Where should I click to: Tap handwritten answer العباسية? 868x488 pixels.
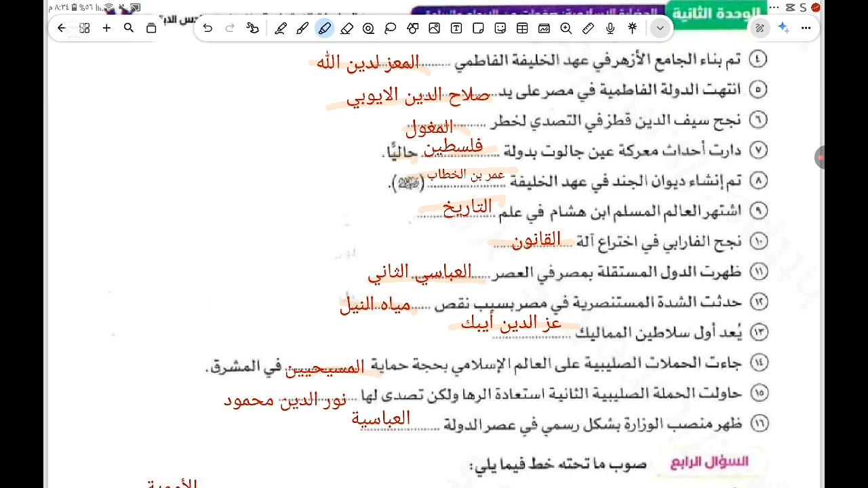[380, 418]
